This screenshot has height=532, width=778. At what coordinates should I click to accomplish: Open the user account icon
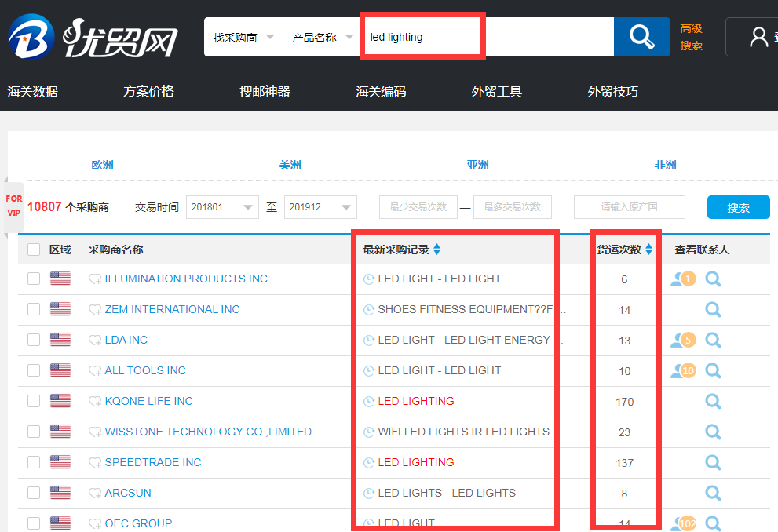[758, 37]
